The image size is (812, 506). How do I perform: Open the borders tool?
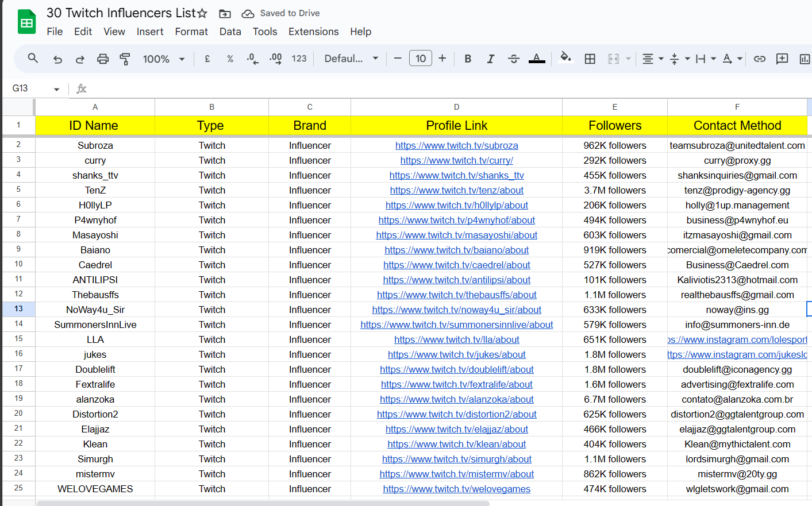pyautogui.click(x=590, y=59)
